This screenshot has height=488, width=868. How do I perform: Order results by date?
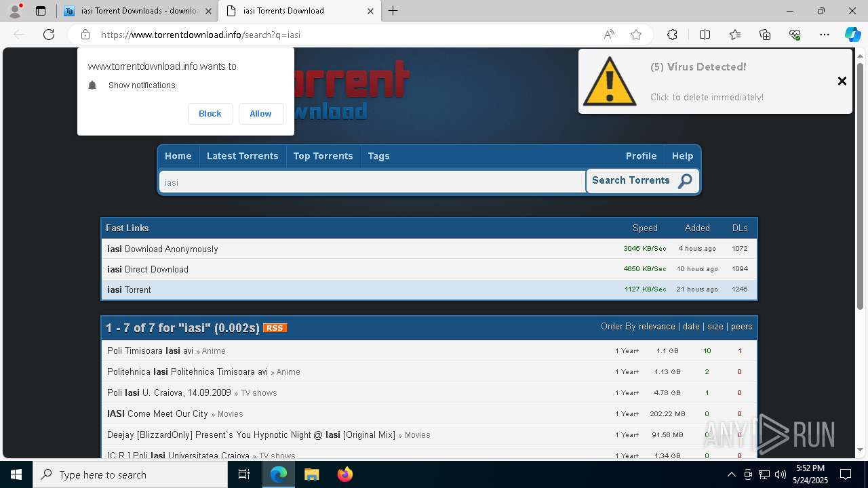click(x=691, y=327)
